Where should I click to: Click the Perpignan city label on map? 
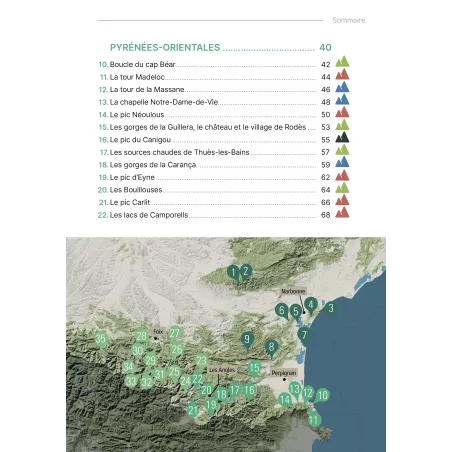(x=284, y=373)
